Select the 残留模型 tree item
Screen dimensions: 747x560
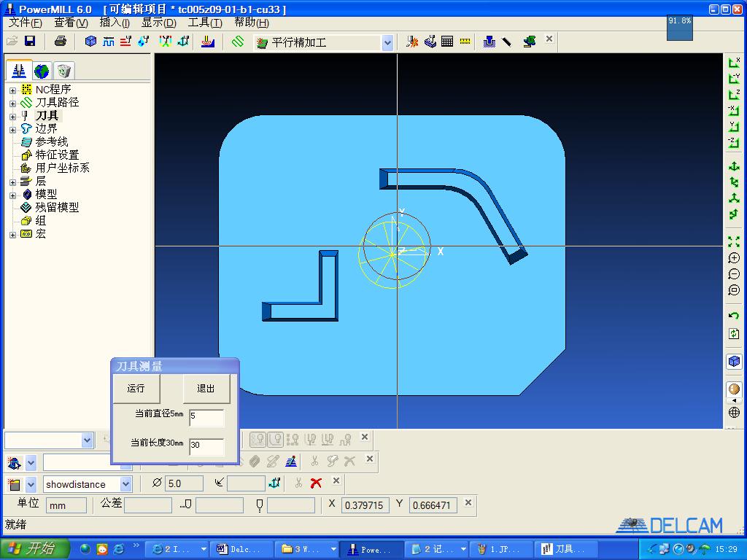click(x=57, y=208)
